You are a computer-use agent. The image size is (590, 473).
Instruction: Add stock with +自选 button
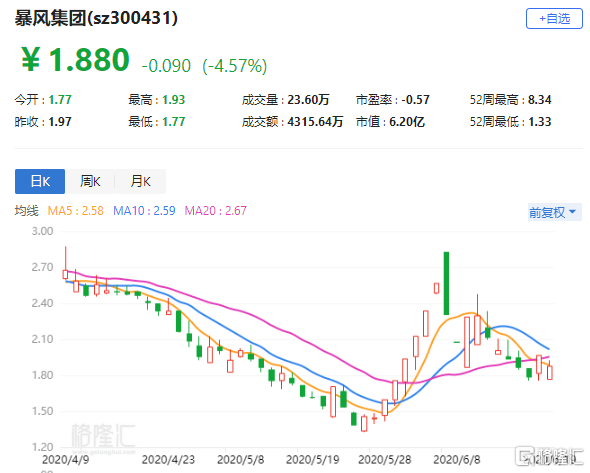click(x=554, y=18)
